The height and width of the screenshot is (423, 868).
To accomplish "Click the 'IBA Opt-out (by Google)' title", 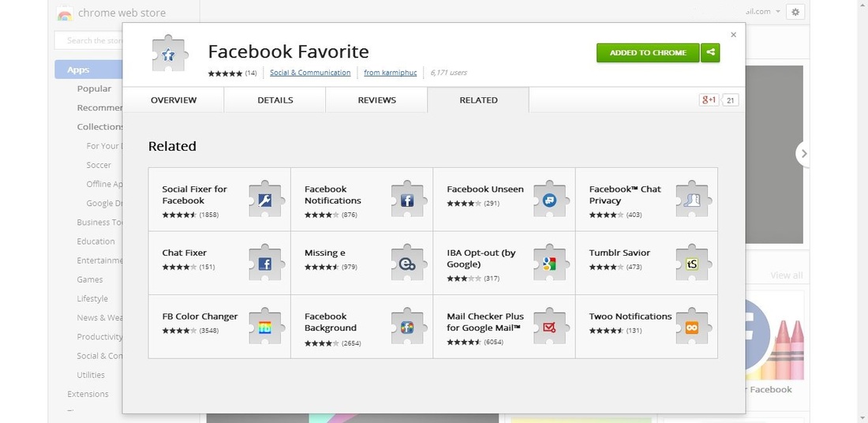I will pyautogui.click(x=481, y=259).
